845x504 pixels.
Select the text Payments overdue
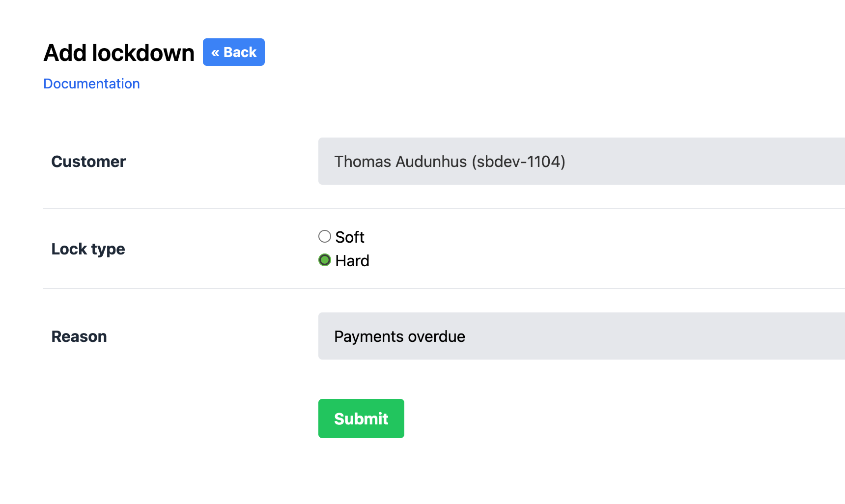(x=399, y=336)
